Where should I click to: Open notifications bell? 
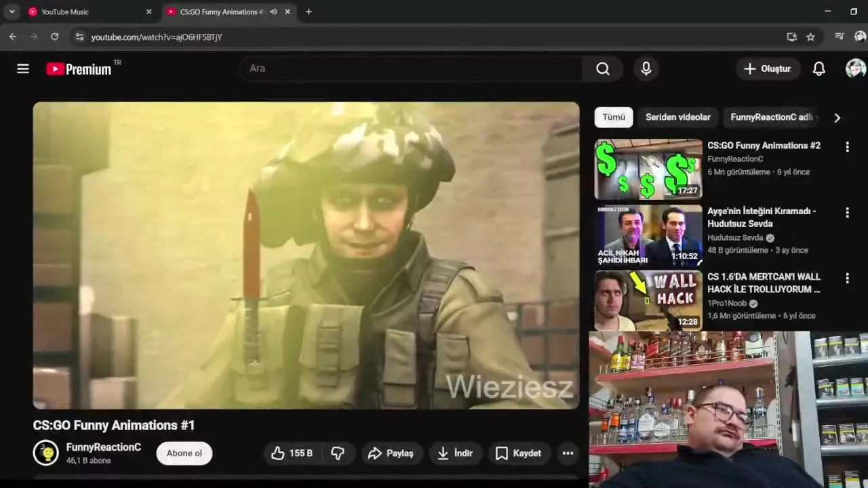pos(819,68)
